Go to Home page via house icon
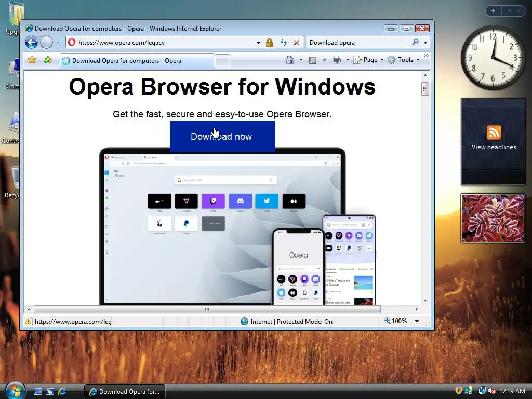This screenshot has width=532, height=399. pos(290,60)
